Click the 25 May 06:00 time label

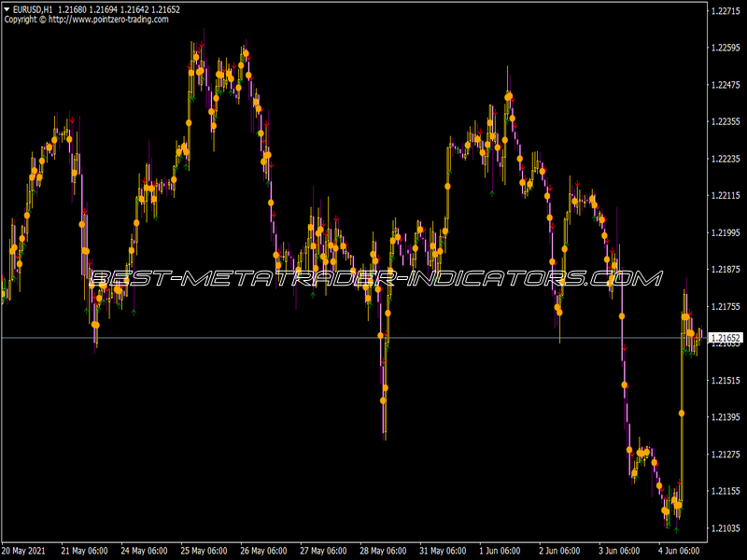pos(204,551)
